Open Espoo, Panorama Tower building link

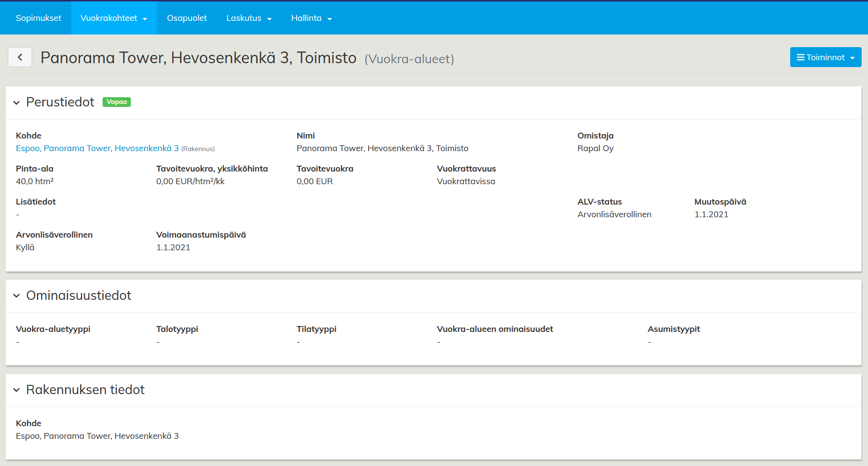click(x=97, y=148)
